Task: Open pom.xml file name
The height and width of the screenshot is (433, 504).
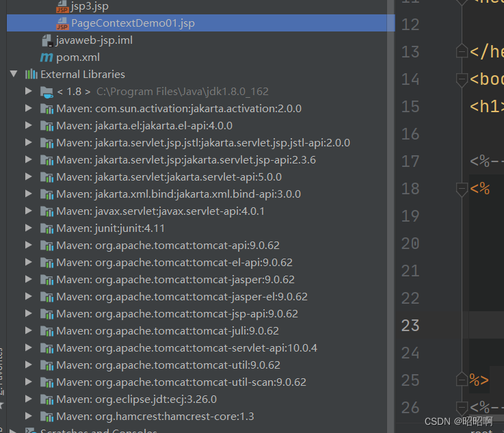Action: pos(78,57)
